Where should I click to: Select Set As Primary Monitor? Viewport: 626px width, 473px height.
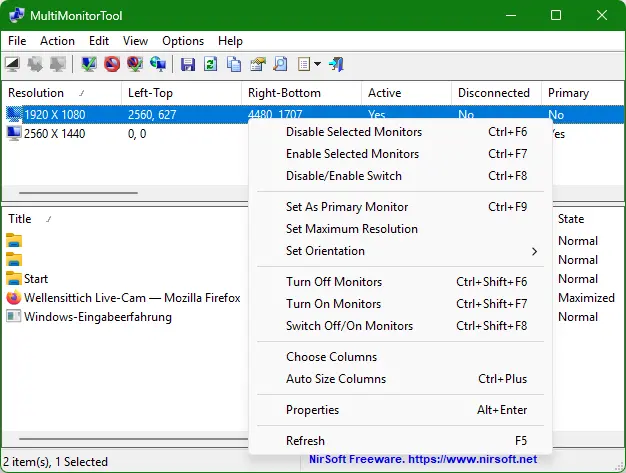click(347, 207)
